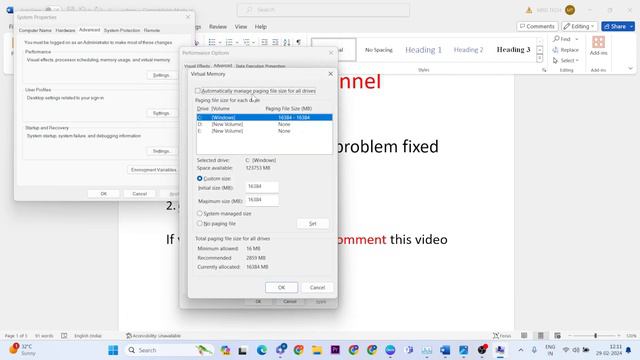Select the No paging file radio button
Screen dimensions: 640x360
coord(200,224)
